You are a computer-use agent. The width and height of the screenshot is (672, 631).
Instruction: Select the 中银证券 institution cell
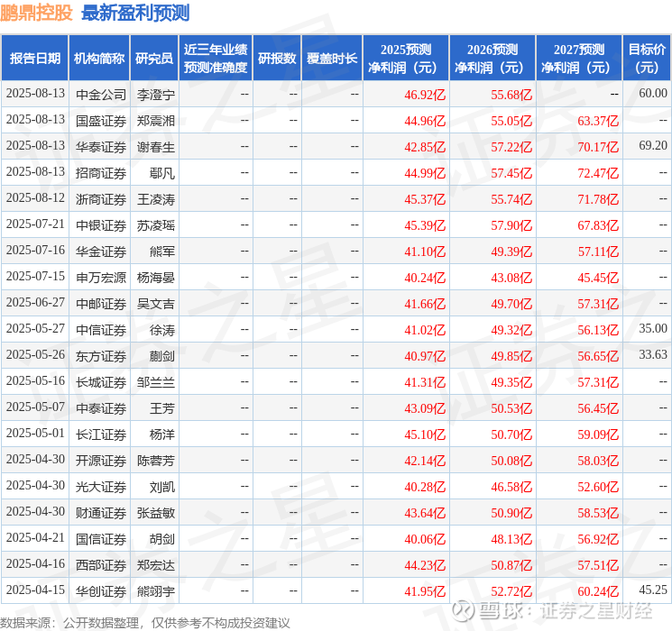coord(101,225)
